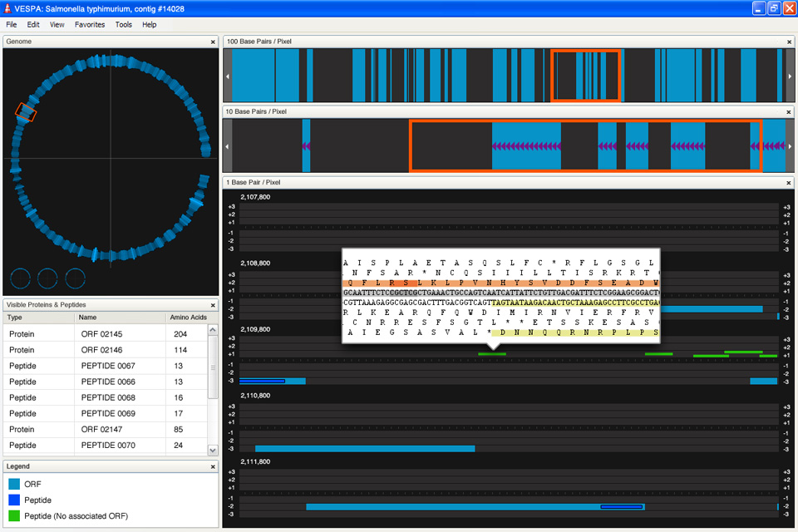
Task: Click right arrow of 10 Base Pairs view
Action: coord(790,145)
